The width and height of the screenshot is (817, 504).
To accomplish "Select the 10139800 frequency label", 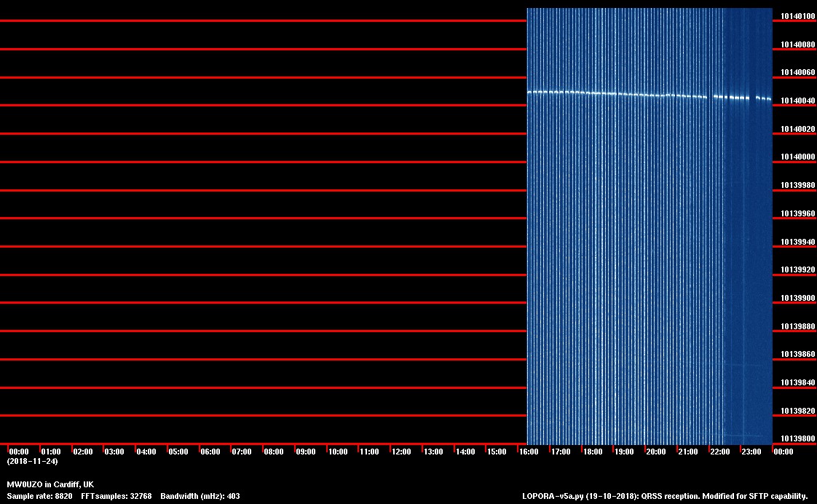I will point(797,438).
